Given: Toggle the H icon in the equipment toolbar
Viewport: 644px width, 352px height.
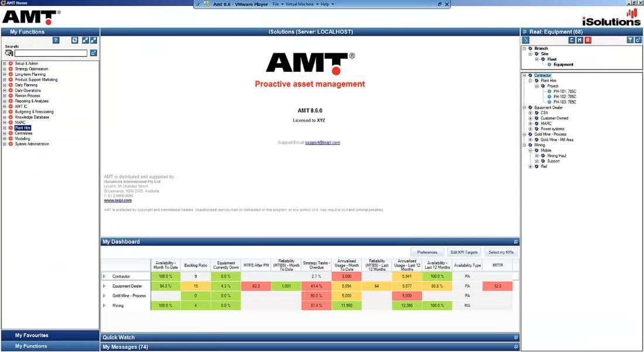Looking at the screenshot, I should pyautogui.click(x=580, y=39).
